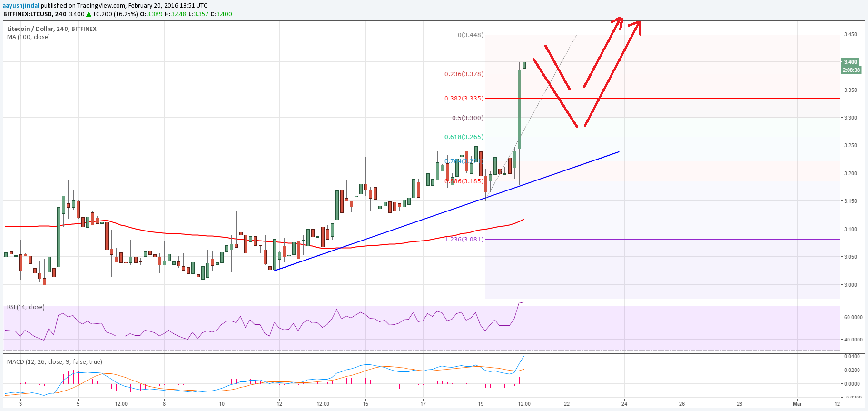Open the aayushjindal author profile link
The height and width of the screenshot is (411, 868).
(x=21, y=6)
